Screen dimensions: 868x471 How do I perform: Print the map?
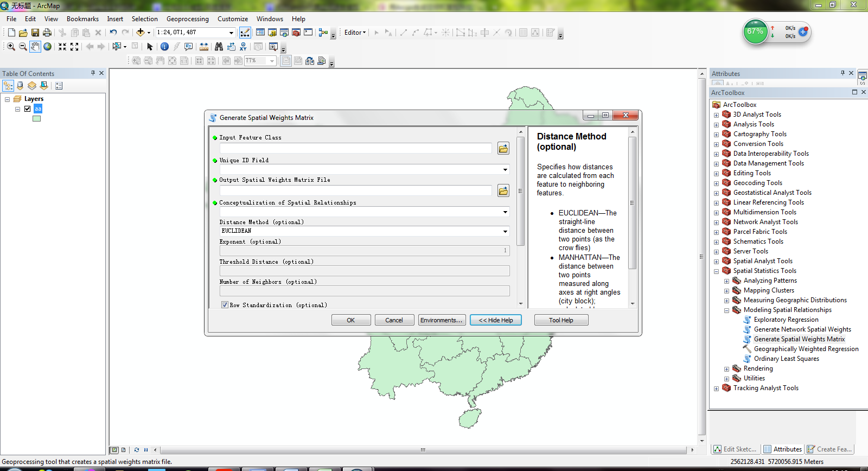click(x=47, y=33)
